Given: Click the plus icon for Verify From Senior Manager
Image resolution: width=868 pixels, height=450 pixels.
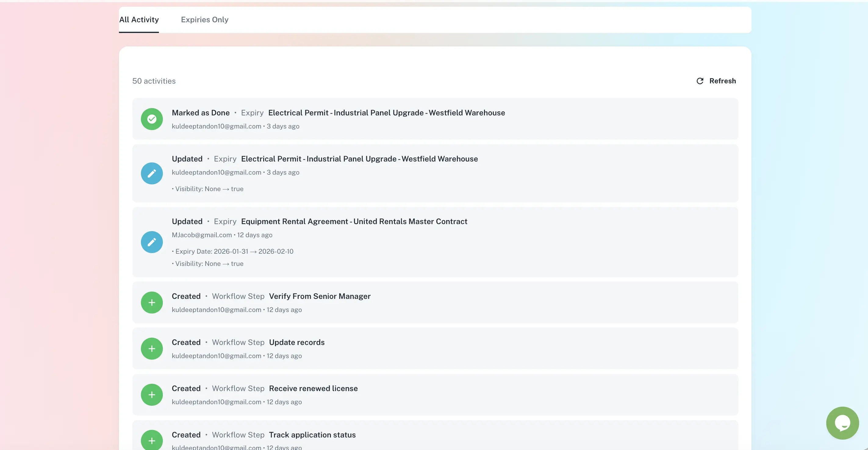Looking at the screenshot, I should click(152, 303).
